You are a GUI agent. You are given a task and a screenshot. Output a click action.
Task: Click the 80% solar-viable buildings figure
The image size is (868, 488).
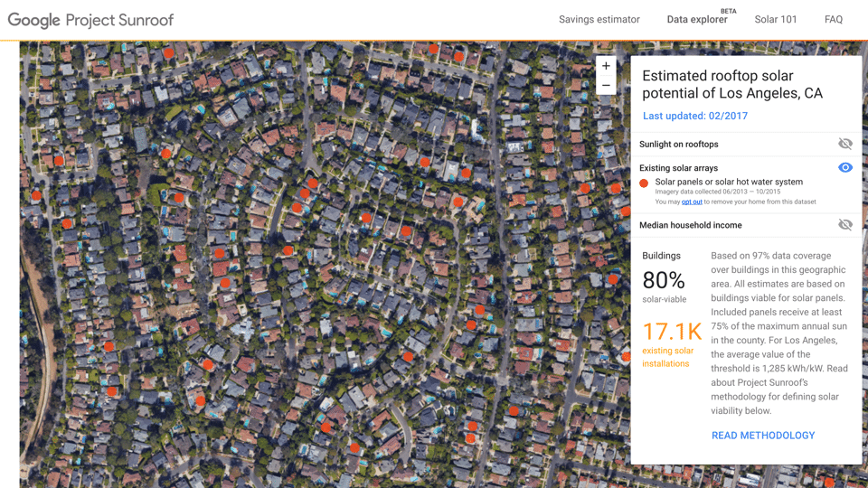coord(664,280)
